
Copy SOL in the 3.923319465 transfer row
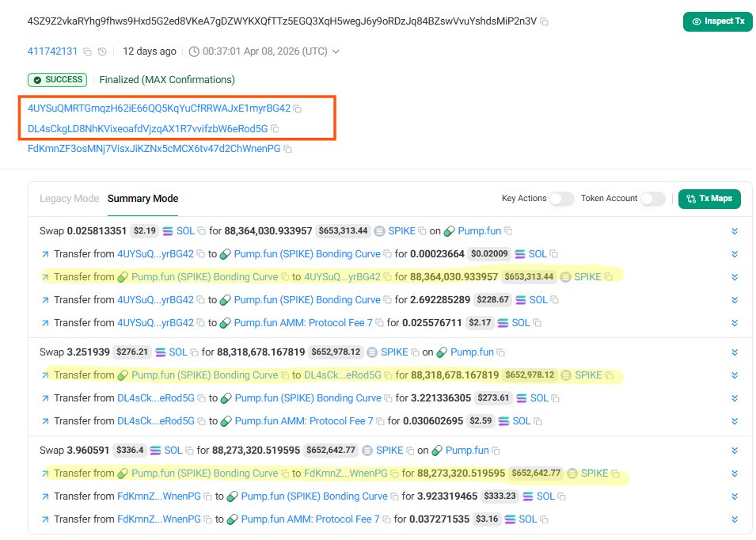pyautogui.click(x=562, y=496)
